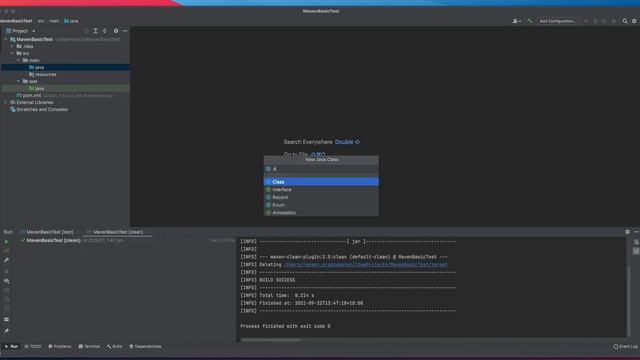Click the magnifier filter icon in Run toolbar
The width and height of the screenshot is (640, 360).
click(x=7, y=281)
